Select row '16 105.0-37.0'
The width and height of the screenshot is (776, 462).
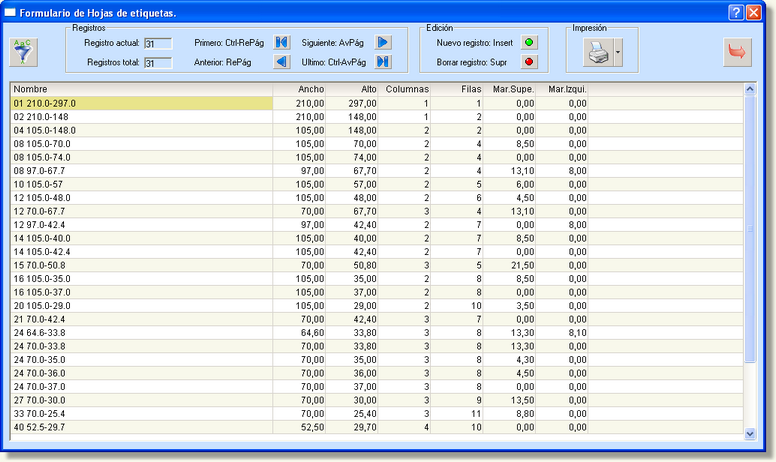(x=377, y=292)
